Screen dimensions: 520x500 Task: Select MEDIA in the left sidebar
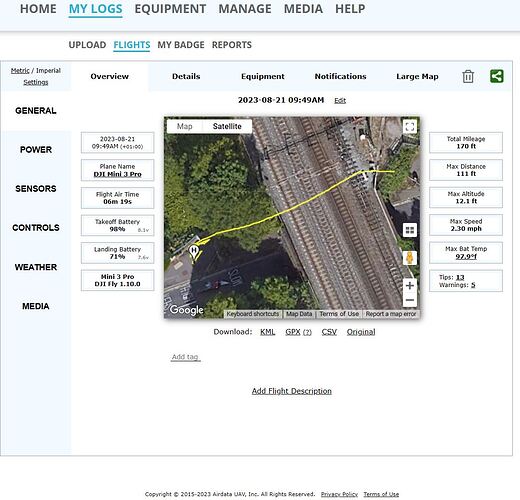[36, 306]
